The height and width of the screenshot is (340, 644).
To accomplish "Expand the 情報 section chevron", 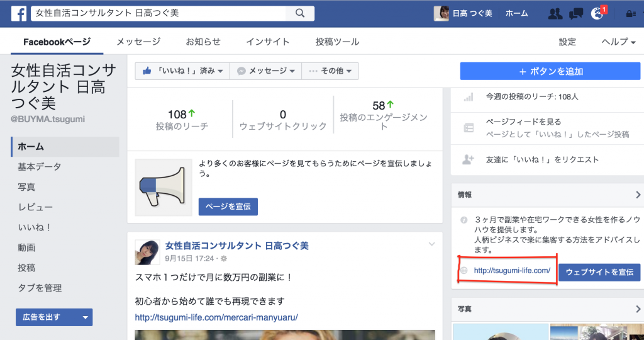I will [x=638, y=195].
